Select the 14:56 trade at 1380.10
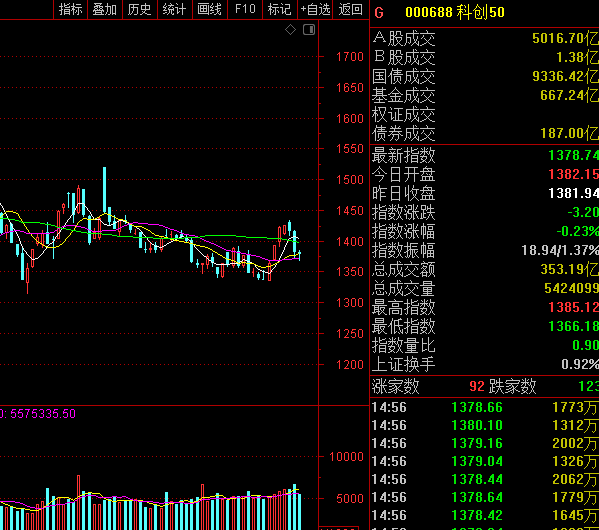 (x=484, y=425)
